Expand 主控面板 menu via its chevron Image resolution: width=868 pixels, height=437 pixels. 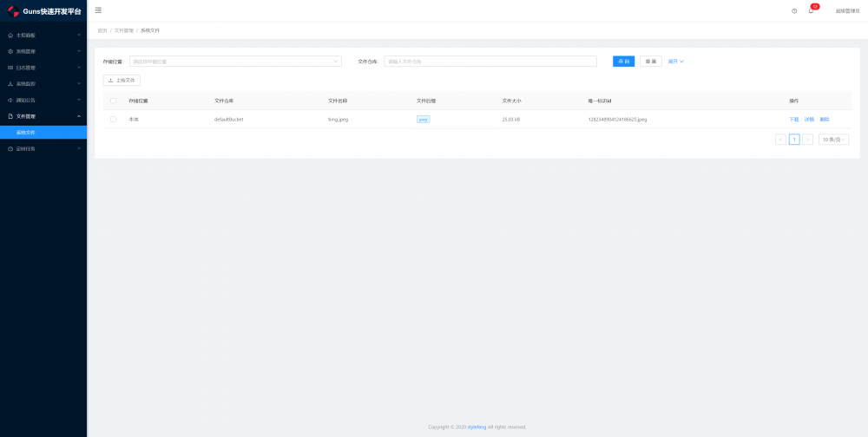[x=79, y=35]
